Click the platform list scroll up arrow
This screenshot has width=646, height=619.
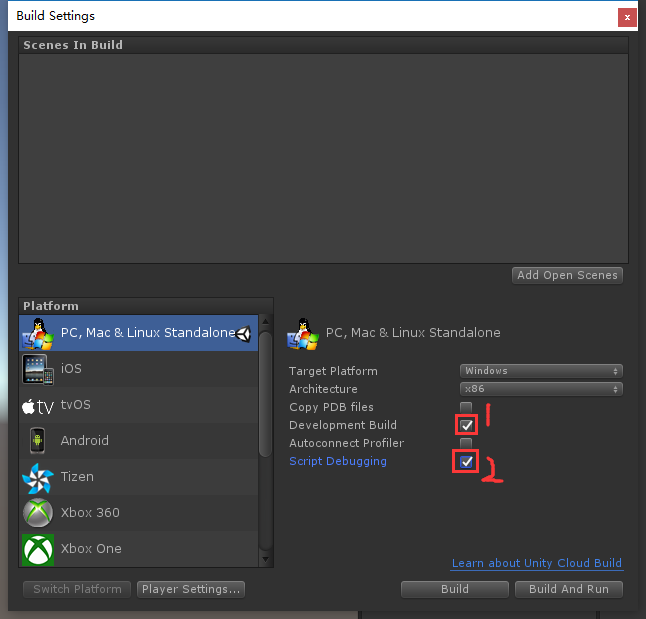coord(265,321)
